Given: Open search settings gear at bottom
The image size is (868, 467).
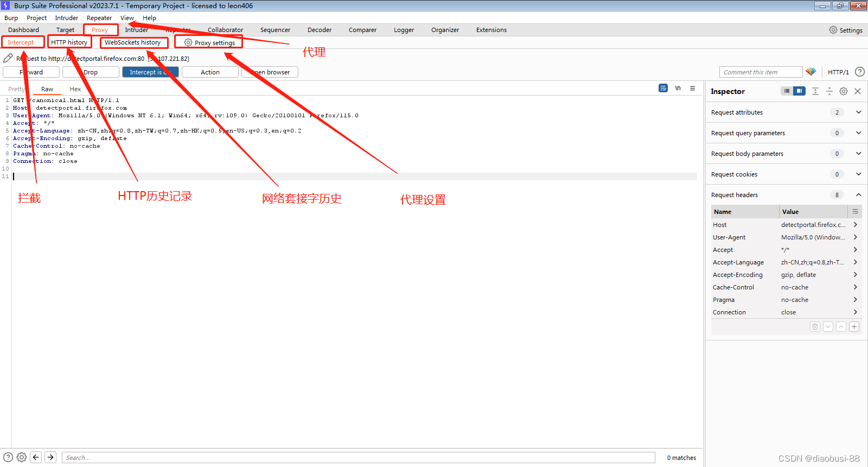Looking at the screenshot, I should click(22, 457).
